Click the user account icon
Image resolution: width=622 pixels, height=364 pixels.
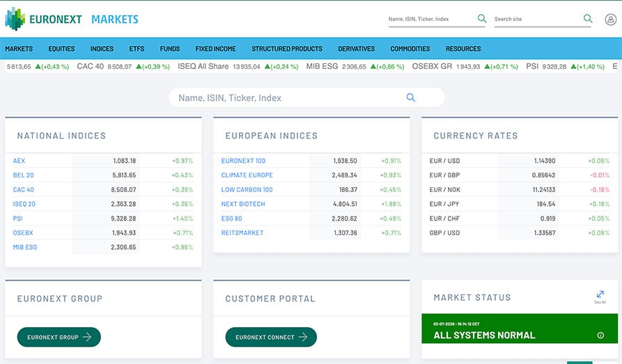pyautogui.click(x=610, y=19)
